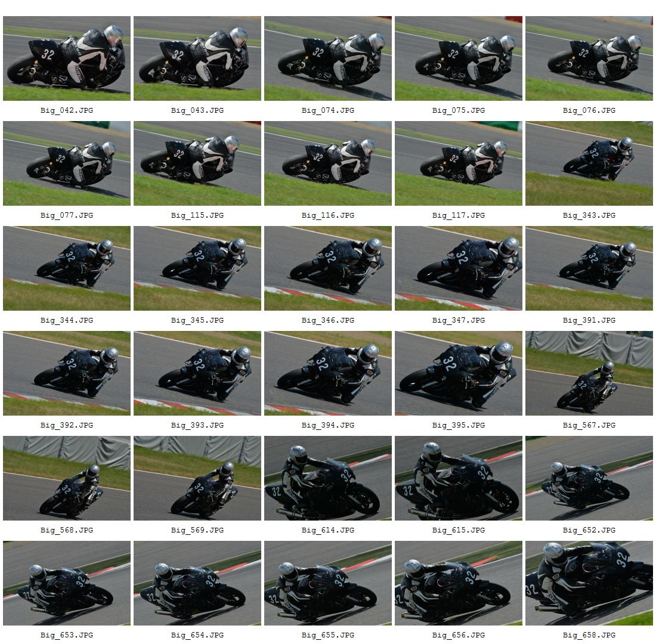Select the Big_076.JPG thumbnail

tap(589, 58)
